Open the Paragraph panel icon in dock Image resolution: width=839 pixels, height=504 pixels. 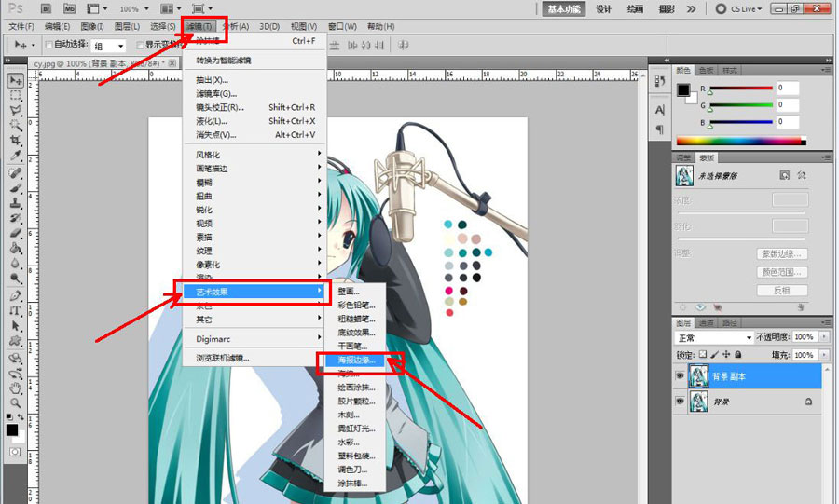click(659, 129)
